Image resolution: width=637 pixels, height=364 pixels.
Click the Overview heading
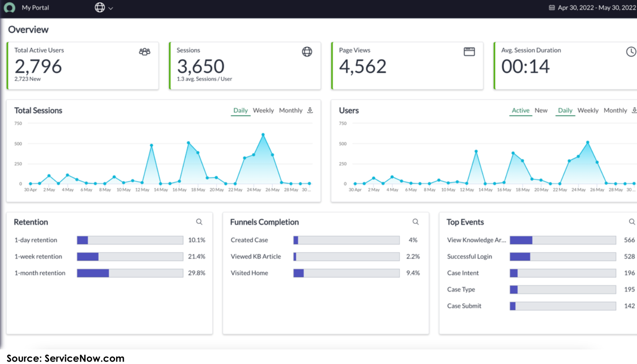coord(28,29)
